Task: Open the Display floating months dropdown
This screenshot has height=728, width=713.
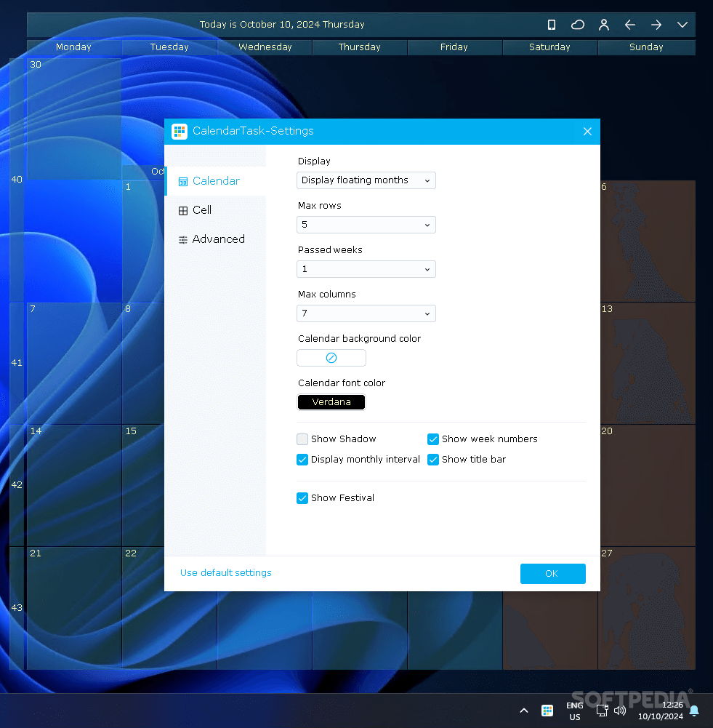Action: [x=366, y=180]
